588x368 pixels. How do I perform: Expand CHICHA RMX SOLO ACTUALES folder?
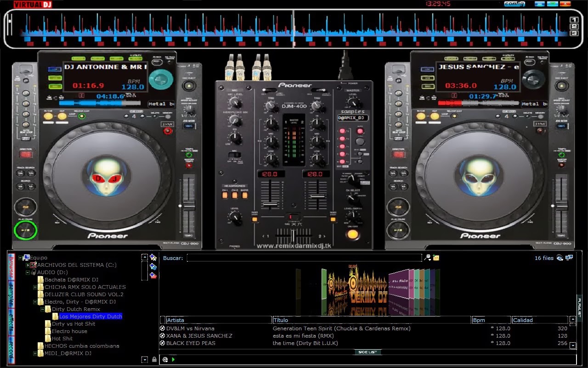click(35, 287)
